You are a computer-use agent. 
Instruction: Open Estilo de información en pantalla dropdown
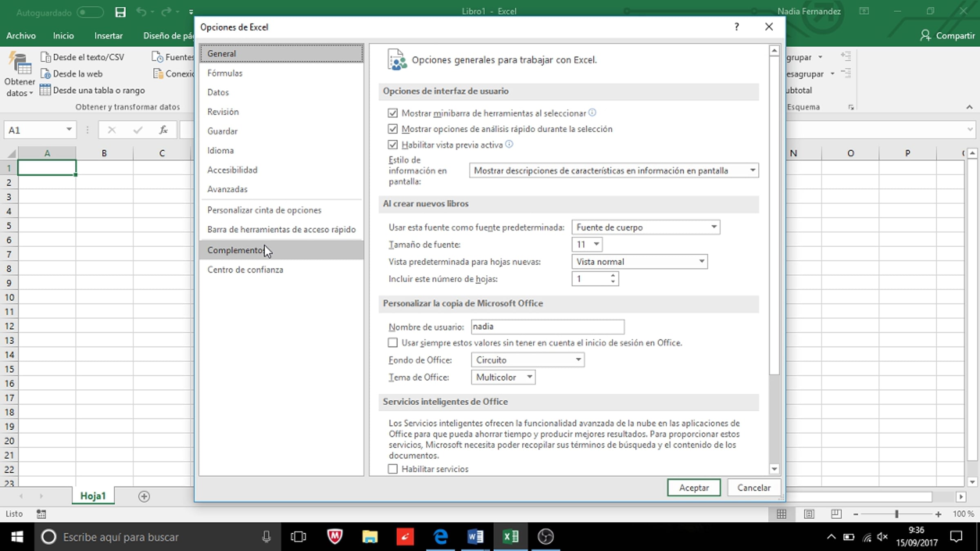click(x=614, y=170)
